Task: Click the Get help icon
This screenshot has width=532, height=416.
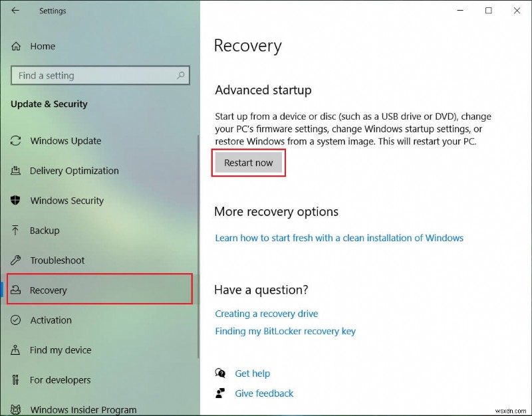Action: [221, 373]
